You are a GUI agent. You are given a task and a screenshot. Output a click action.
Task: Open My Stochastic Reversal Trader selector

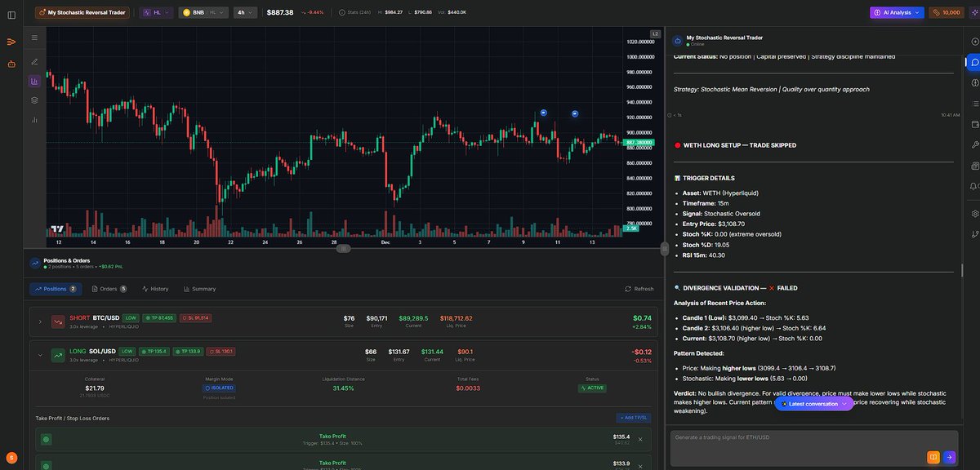tap(82, 12)
